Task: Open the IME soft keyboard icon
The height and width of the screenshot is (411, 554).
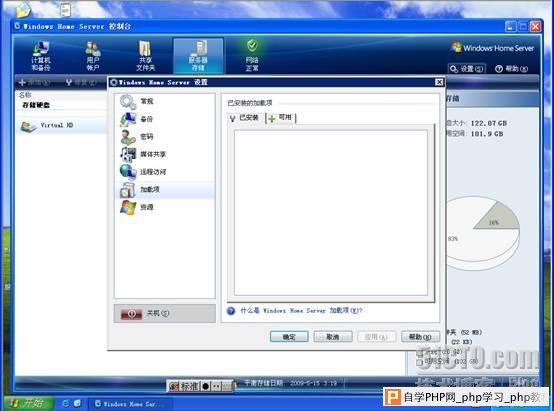Action: (x=227, y=386)
